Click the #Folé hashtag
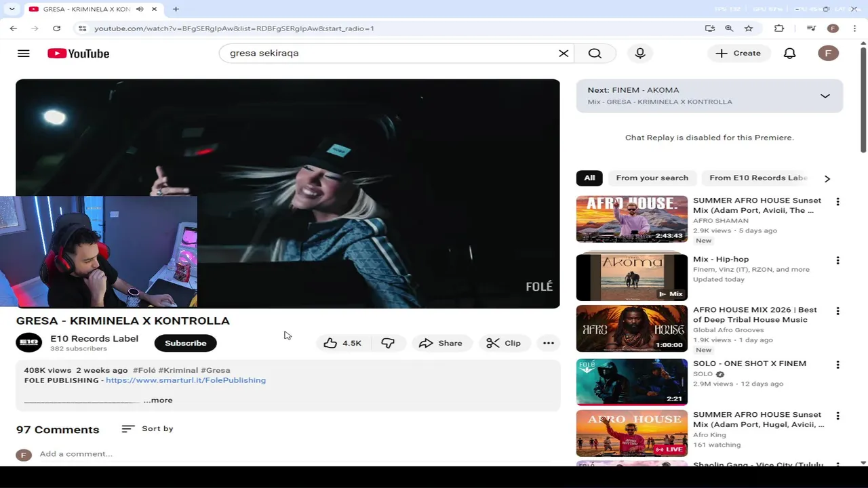 pos(144,370)
